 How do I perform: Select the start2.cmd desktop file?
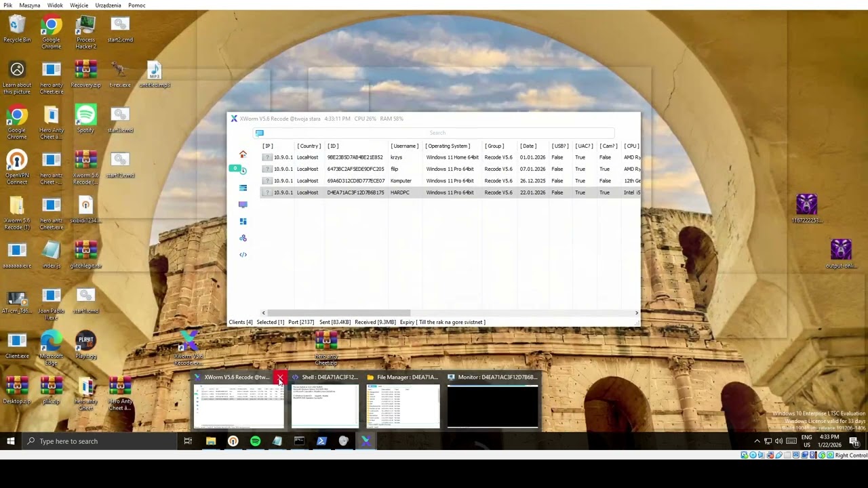click(120, 29)
